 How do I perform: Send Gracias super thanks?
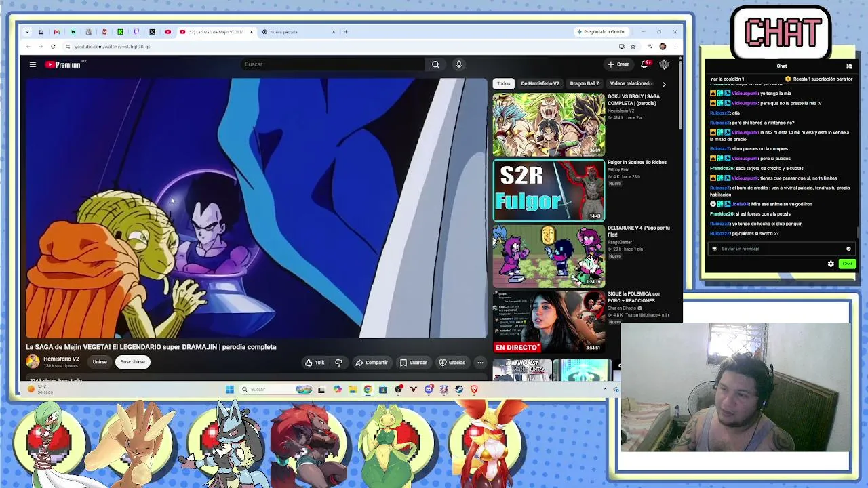coord(452,363)
